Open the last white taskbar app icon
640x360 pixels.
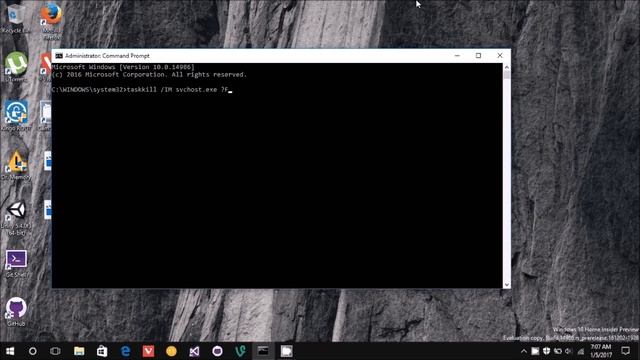[x=287, y=351]
